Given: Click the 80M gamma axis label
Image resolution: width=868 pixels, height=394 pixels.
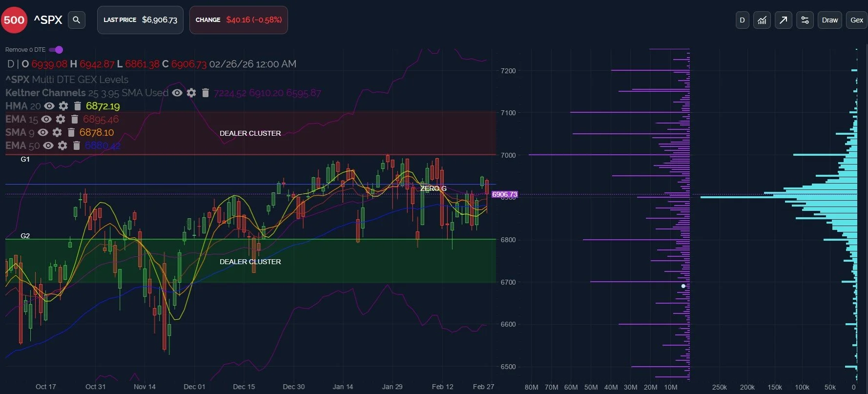Looking at the screenshot, I should click(x=531, y=387).
